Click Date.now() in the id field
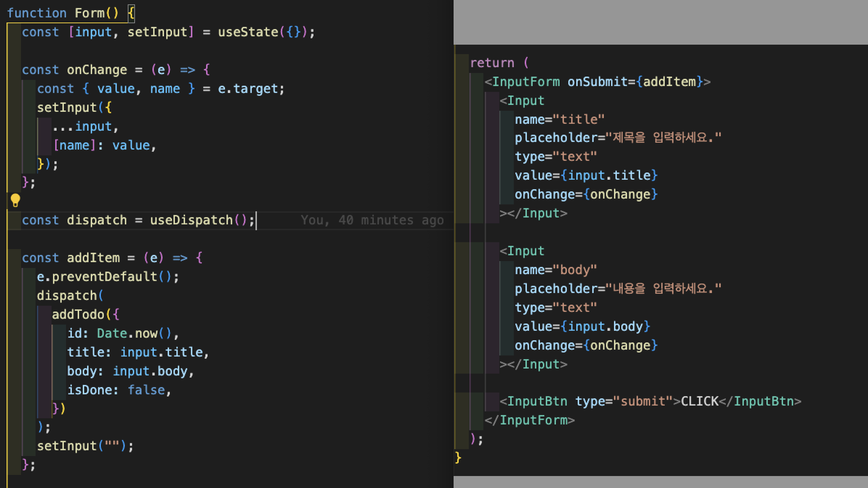The height and width of the screenshot is (488, 868). (x=134, y=333)
